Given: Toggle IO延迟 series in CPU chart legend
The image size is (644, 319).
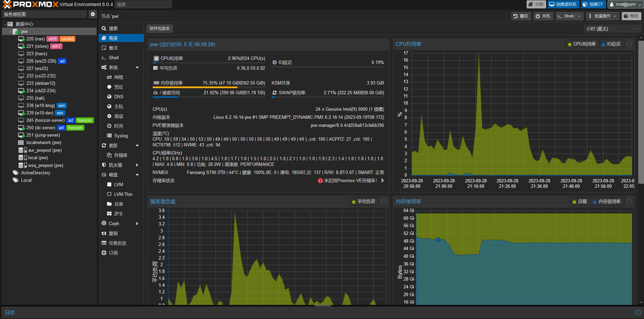Looking at the screenshot, I should click(611, 44).
